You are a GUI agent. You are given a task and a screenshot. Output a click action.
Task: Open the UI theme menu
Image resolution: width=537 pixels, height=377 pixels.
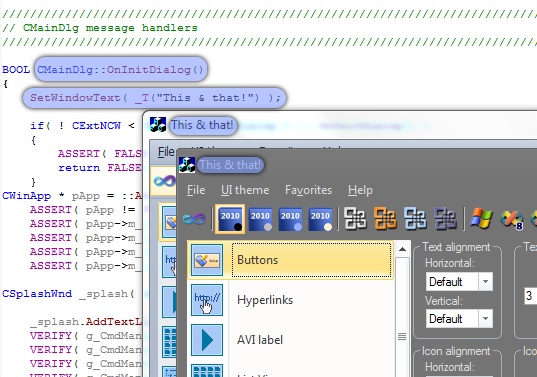[x=245, y=190]
